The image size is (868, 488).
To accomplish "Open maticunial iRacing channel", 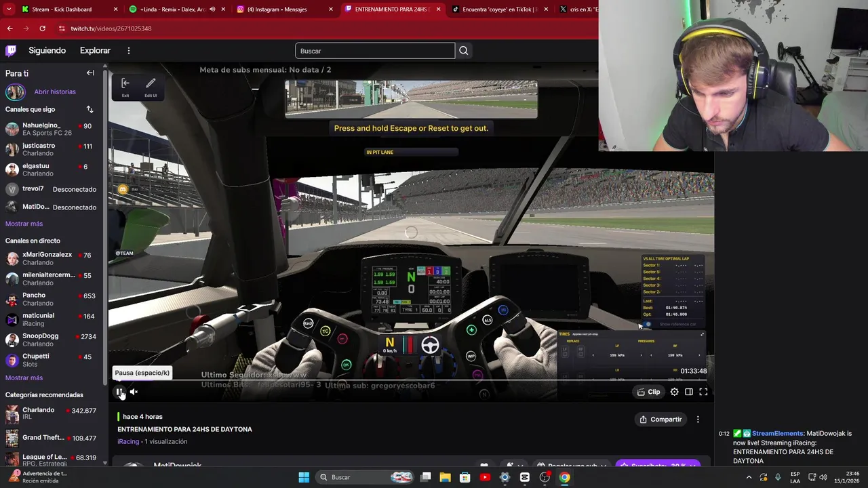I will 53,319.
